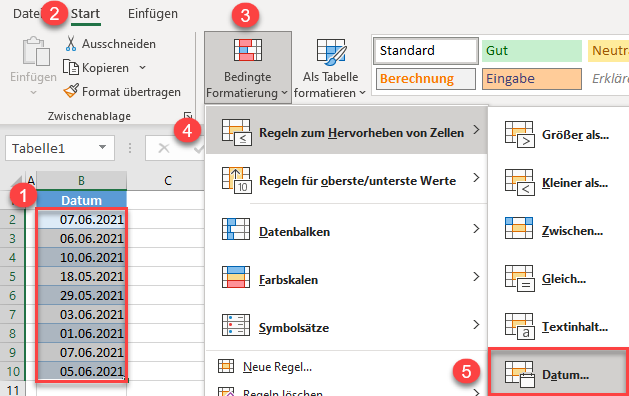Choose Kleiner als... option

click(559, 183)
